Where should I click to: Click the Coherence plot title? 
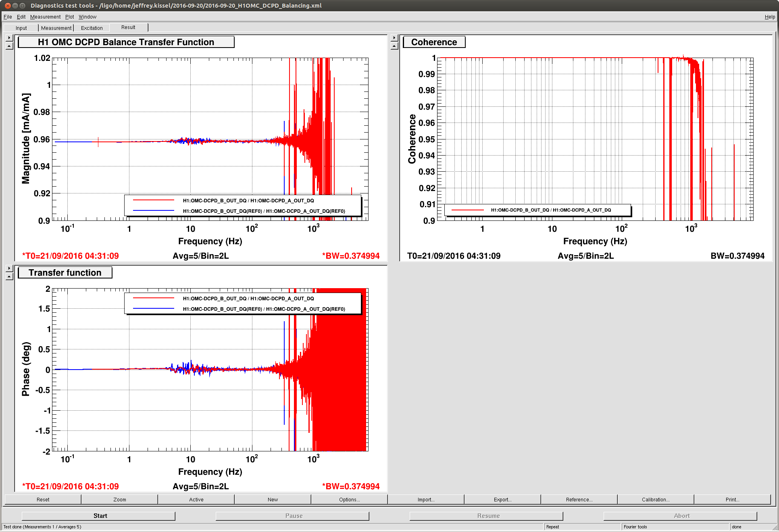[x=434, y=42]
